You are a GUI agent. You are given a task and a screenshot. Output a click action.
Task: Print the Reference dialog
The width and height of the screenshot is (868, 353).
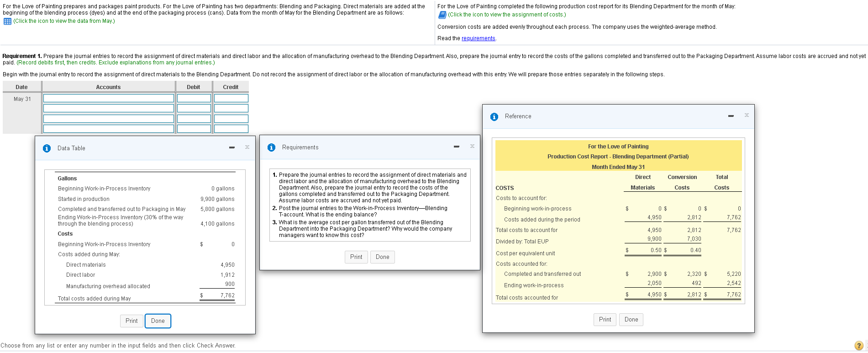pos(605,320)
